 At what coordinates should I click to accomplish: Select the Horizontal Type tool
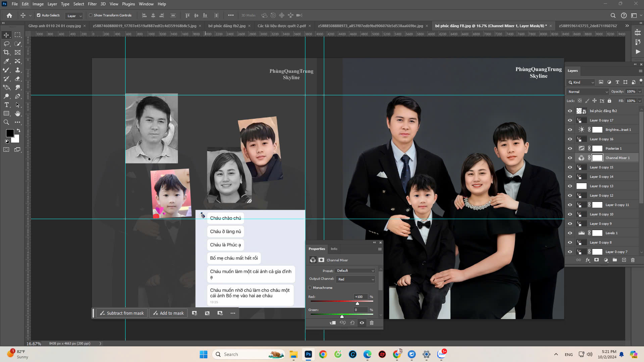[6, 105]
